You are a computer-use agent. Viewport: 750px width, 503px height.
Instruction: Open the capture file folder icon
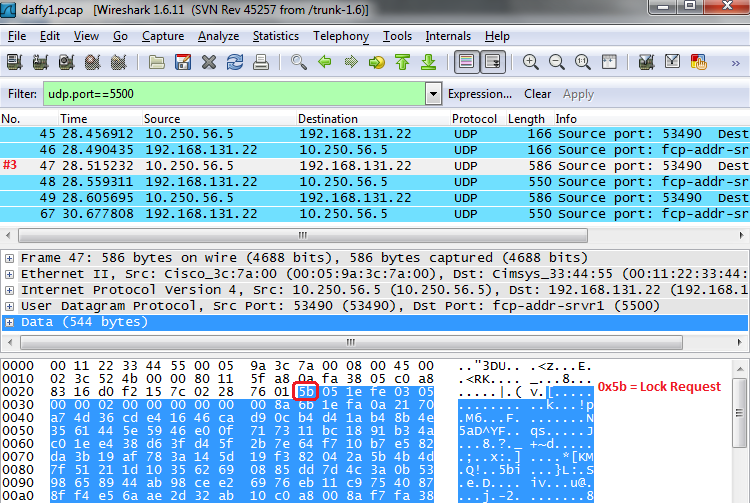(x=157, y=62)
